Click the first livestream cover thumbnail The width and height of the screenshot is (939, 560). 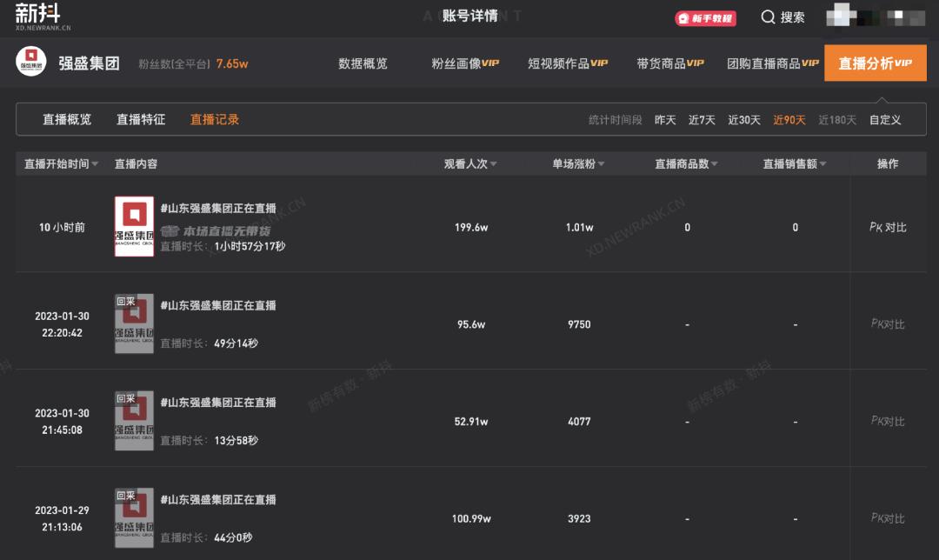point(133,226)
